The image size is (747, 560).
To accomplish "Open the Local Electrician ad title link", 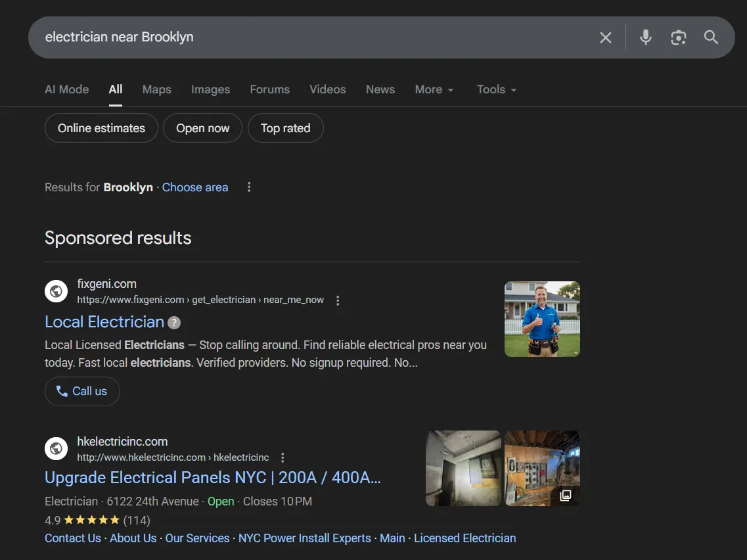I will point(104,322).
